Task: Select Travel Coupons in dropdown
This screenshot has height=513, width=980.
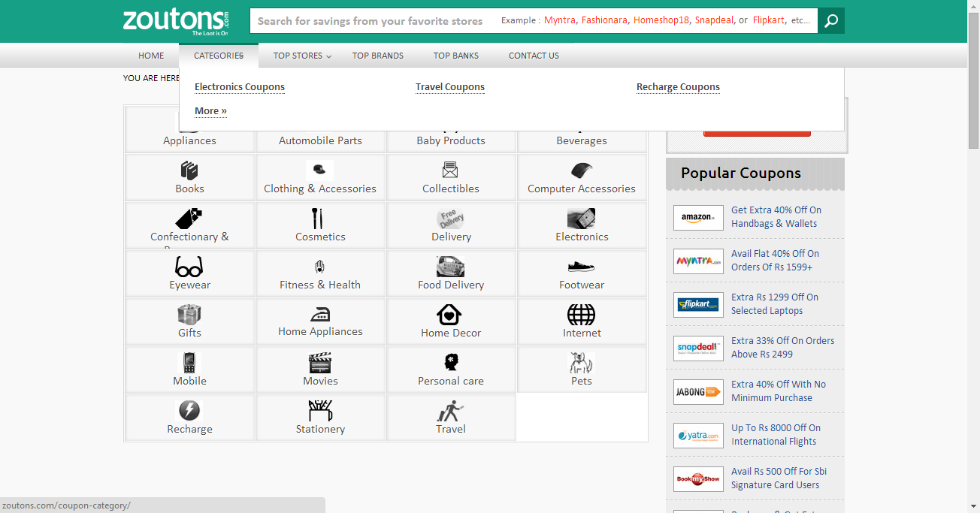Action: tap(450, 87)
